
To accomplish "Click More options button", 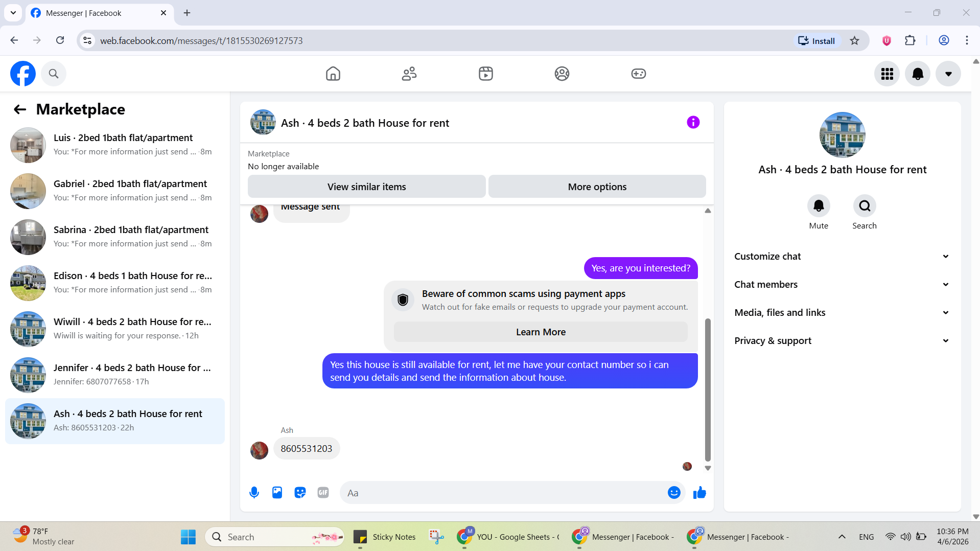I will coord(597,187).
